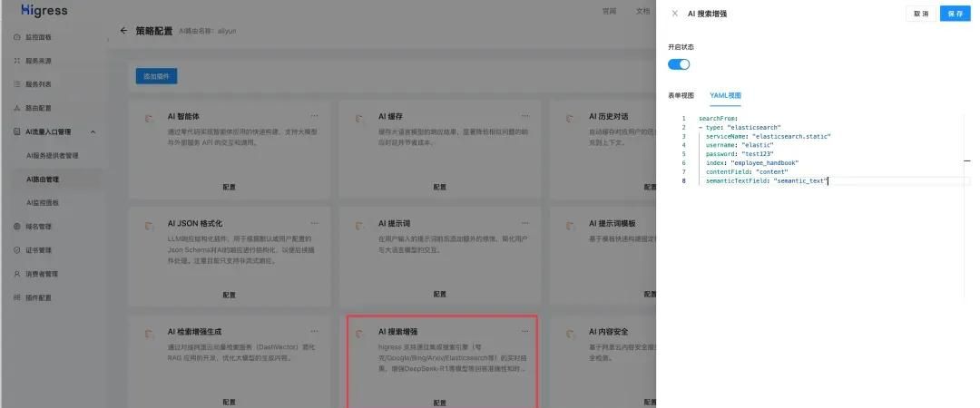Image resolution: width=980 pixels, height=408 pixels.
Task: Click the 添加插件 button
Action: 156,76
